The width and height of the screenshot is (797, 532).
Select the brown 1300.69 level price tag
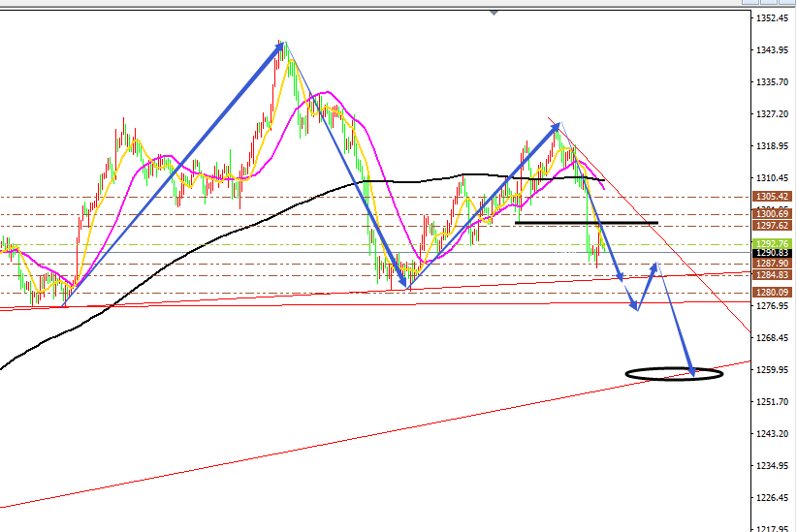(772, 214)
